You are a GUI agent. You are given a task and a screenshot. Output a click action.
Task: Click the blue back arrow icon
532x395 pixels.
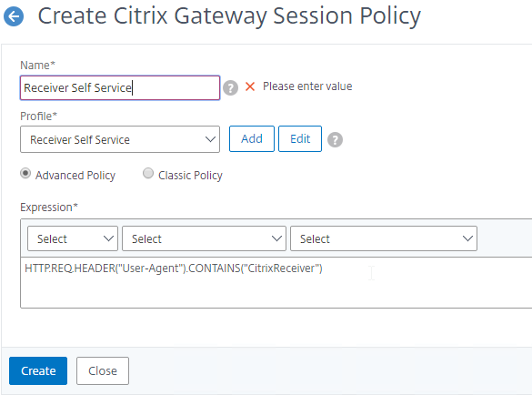pos(14,16)
